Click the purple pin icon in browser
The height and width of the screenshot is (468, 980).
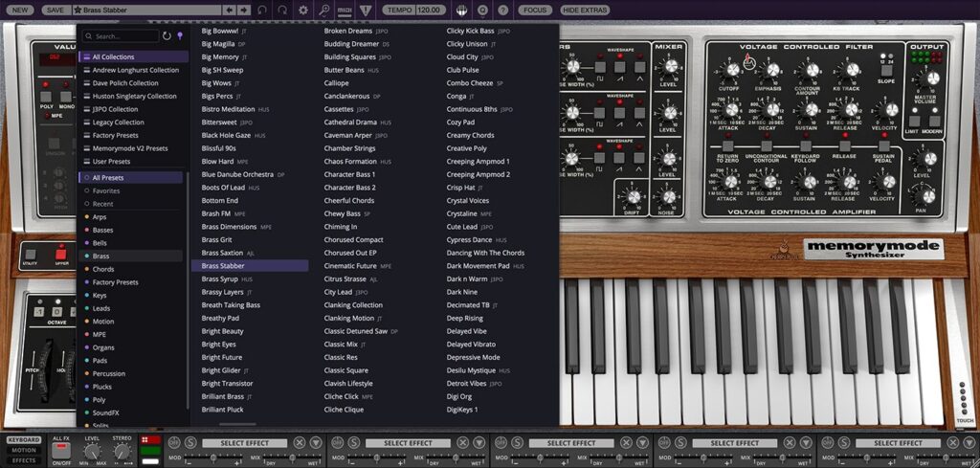click(180, 36)
